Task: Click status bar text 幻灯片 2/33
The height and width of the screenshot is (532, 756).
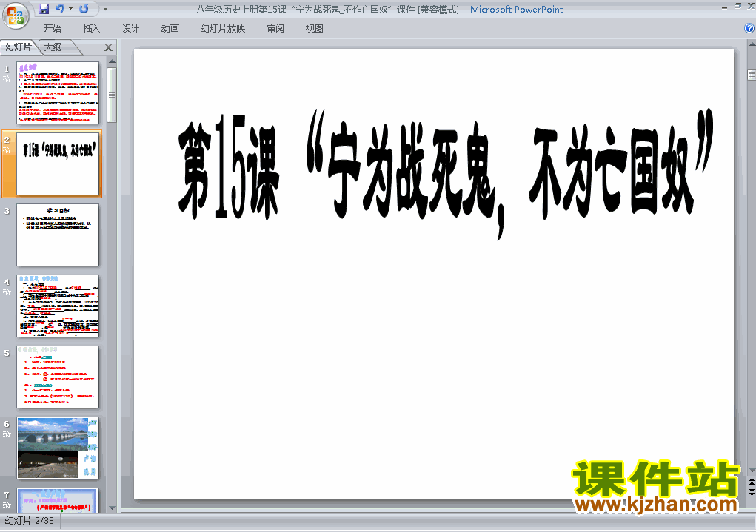Action: tap(30, 521)
